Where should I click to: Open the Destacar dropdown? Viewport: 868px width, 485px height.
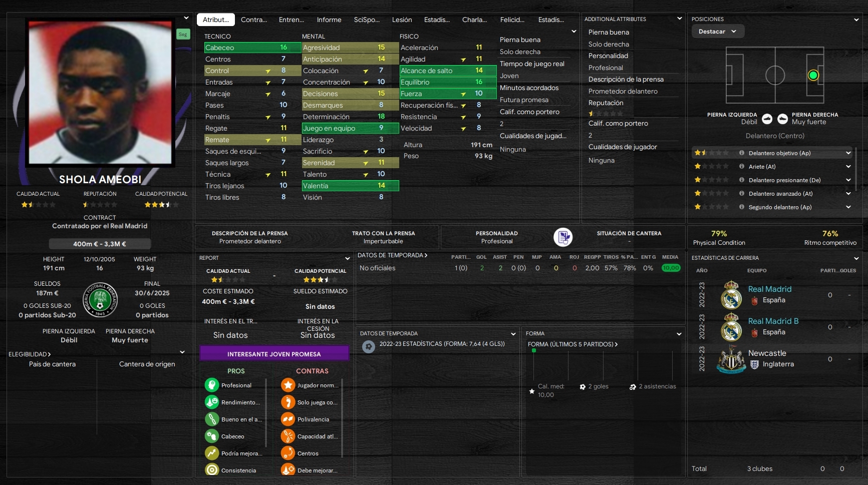click(x=718, y=32)
